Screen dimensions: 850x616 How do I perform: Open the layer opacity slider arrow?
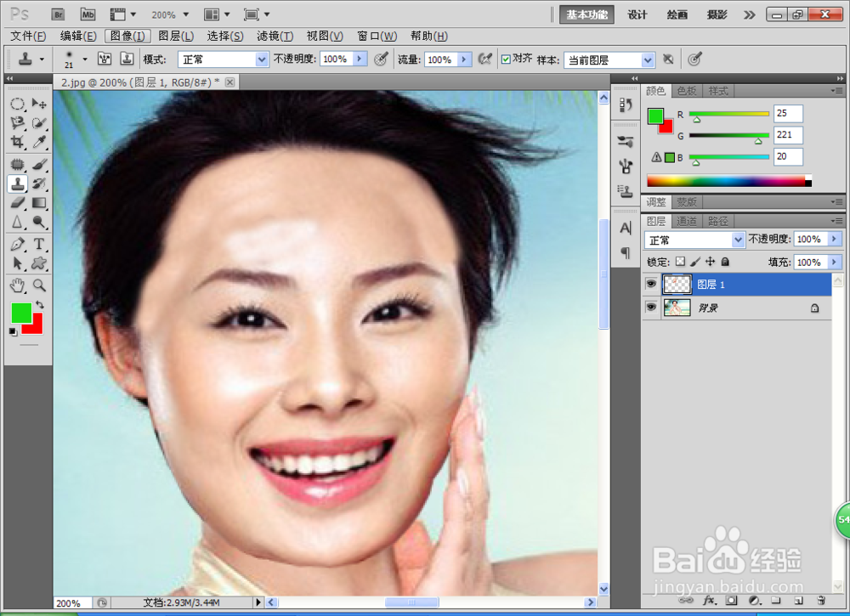click(835, 239)
